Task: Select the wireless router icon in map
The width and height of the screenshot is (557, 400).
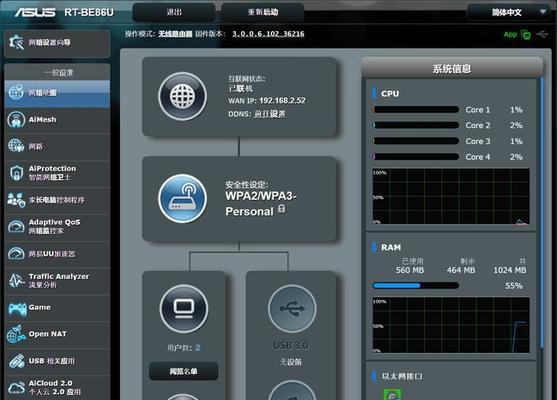Action: pyautogui.click(x=183, y=199)
